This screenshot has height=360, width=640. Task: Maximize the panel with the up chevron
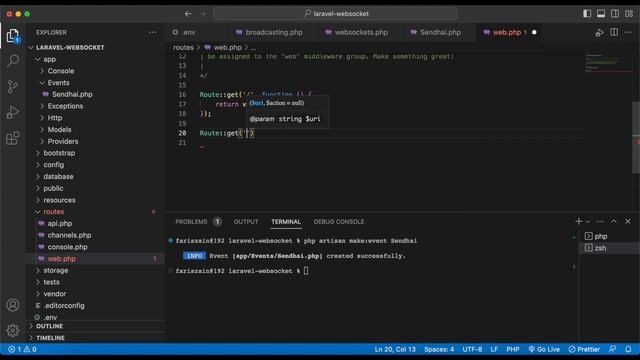click(x=614, y=221)
